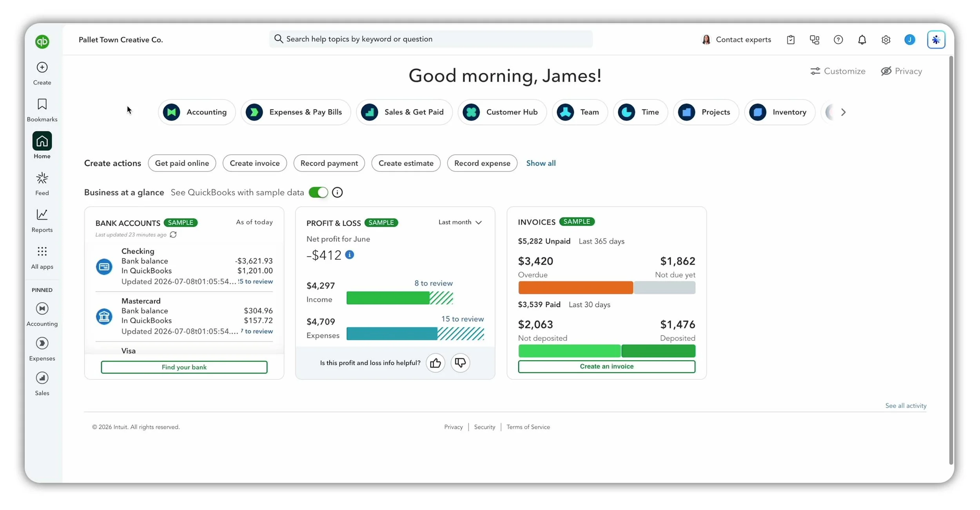The image size is (980, 510).
Task: Open Expenses 15 to review link
Action: coord(463,319)
